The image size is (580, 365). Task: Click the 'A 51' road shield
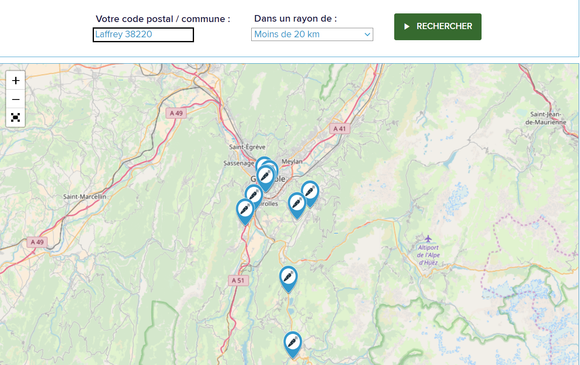pos(238,280)
